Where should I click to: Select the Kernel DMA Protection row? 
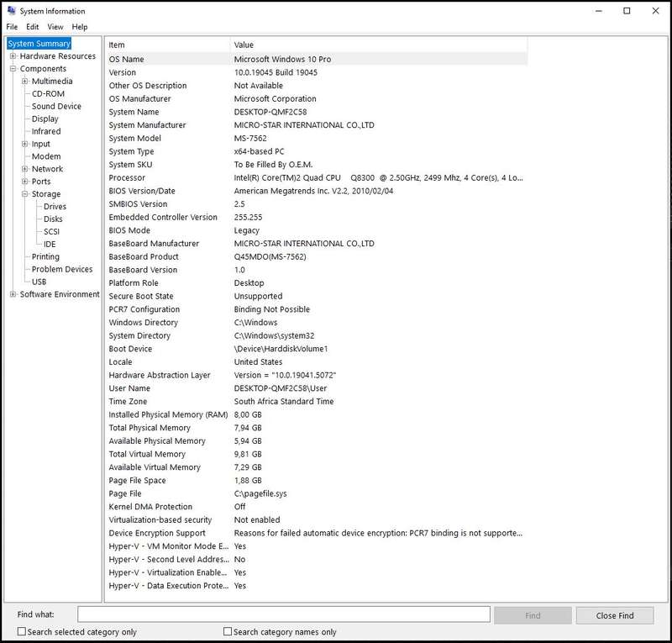[317, 507]
